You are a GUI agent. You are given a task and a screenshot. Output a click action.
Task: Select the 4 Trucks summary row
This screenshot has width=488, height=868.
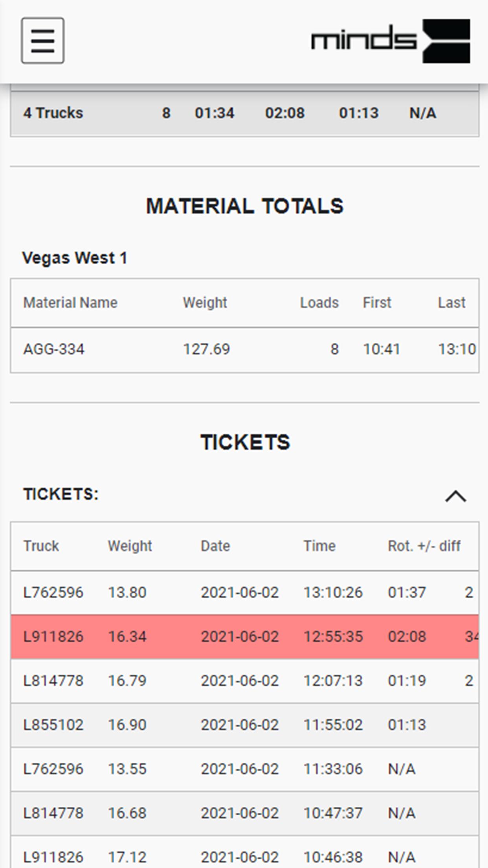coord(244,113)
